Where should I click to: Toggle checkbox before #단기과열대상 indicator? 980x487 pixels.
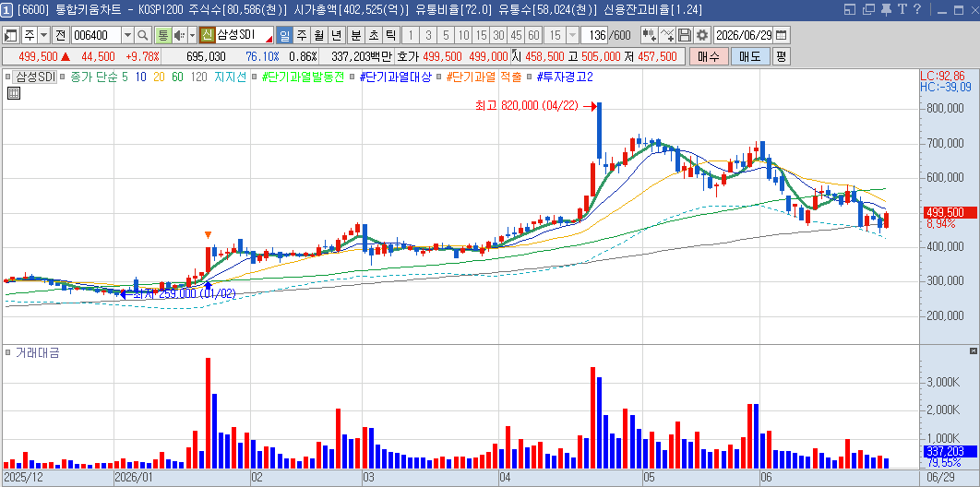[x=353, y=77]
